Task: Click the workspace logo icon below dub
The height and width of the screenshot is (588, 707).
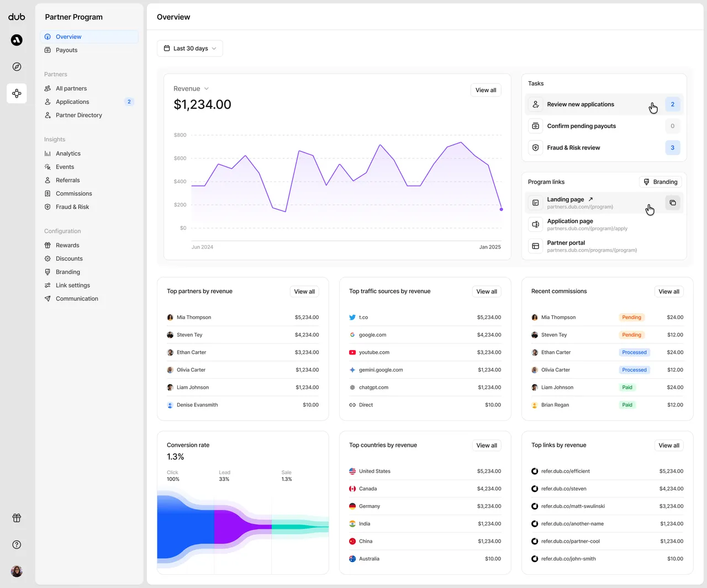Action: 17,40
